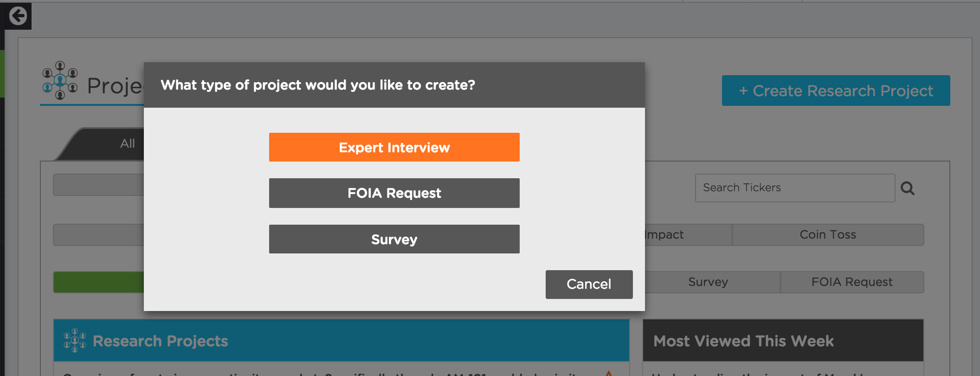This screenshot has height=376, width=980.
Task: Click the magnifier icon beside Search Tickers
Action: [907, 188]
